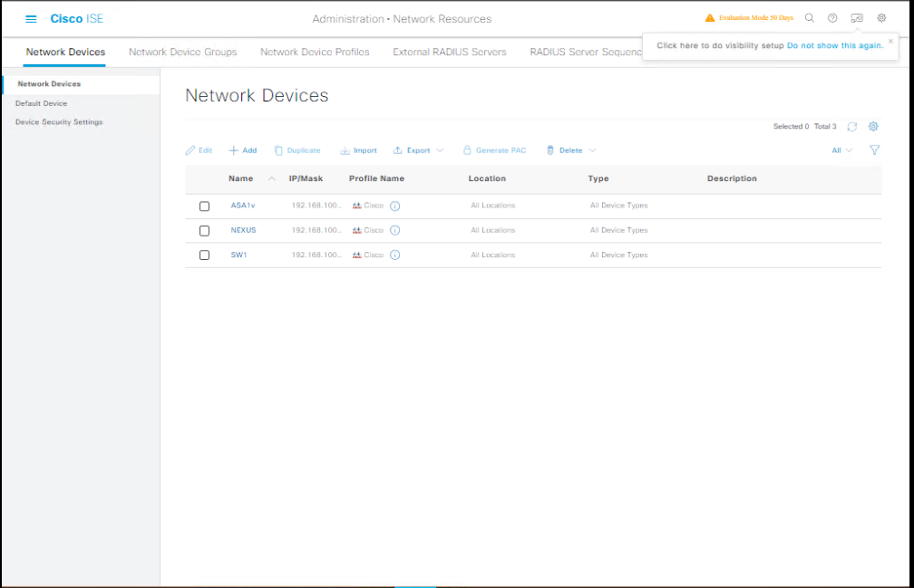
Task: Check the SW1 row checkbox
Action: [x=204, y=255]
